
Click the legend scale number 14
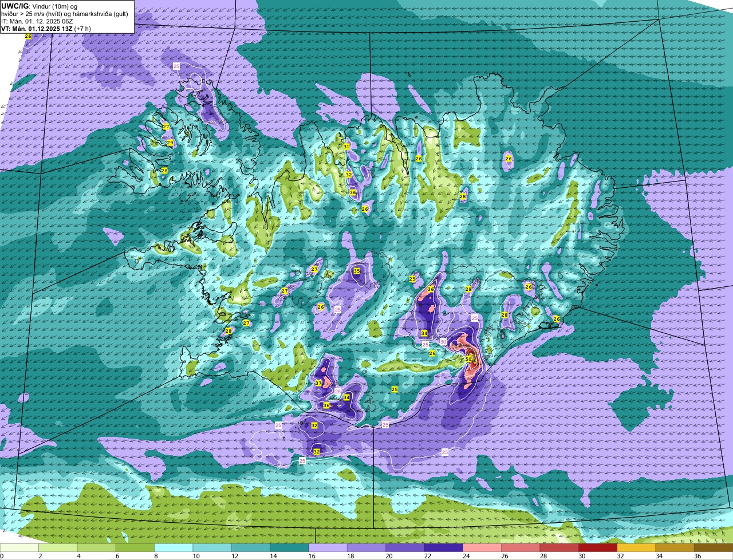pyautogui.click(x=273, y=556)
